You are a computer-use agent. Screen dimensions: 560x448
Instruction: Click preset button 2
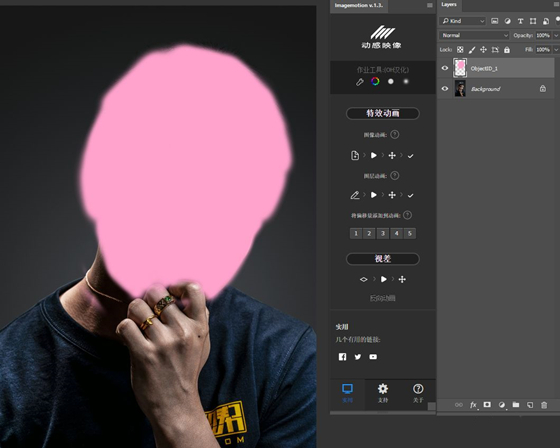(x=369, y=233)
